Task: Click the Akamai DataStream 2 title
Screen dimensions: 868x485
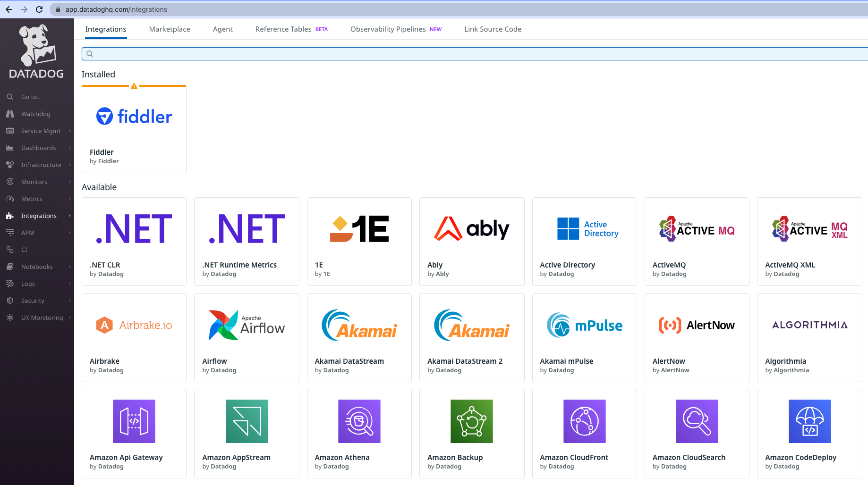Action: pos(465,361)
